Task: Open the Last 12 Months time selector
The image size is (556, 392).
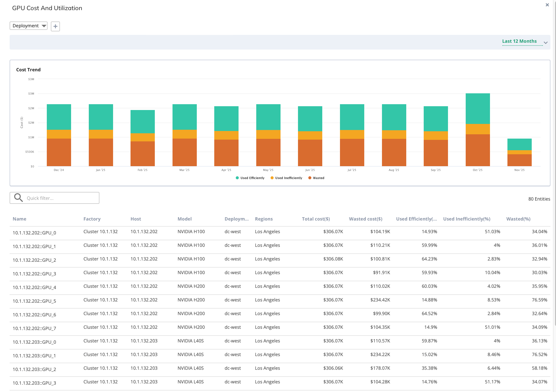Action: coord(519,41)
